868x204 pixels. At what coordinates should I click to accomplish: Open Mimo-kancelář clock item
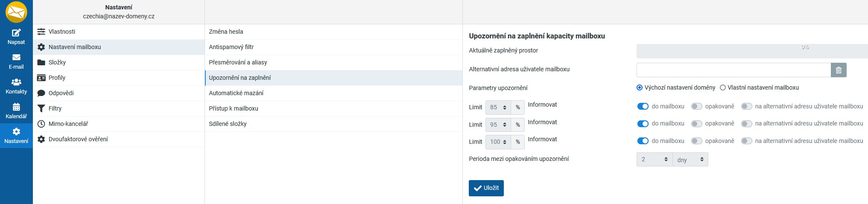68,124
